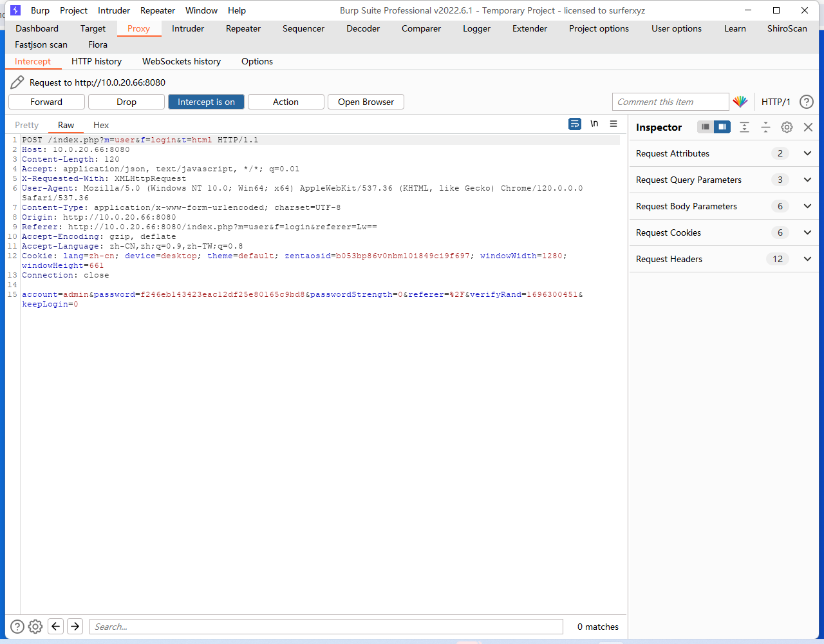824x644 pixels.
Task: Open the Intruder menu in menu bar
Action: (x=114, y=10)
